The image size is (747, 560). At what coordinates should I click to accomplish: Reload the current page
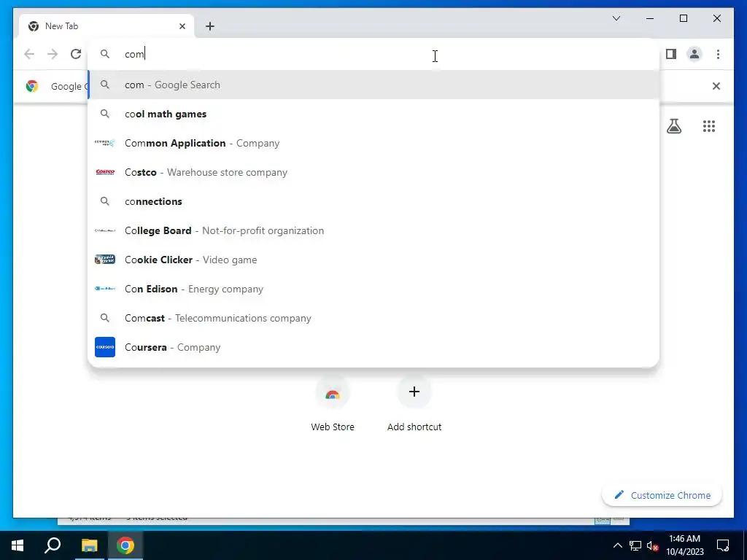click(x=76, y=54)
